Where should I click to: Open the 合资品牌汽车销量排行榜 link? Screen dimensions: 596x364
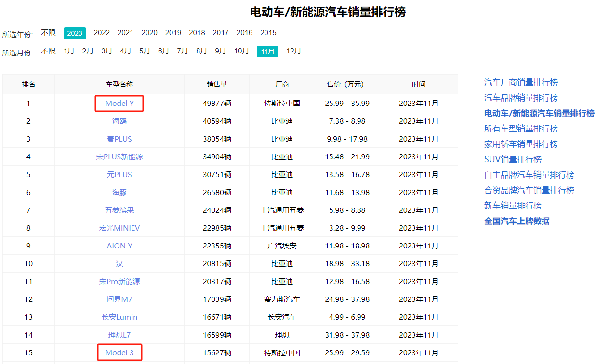pos(529,190)
